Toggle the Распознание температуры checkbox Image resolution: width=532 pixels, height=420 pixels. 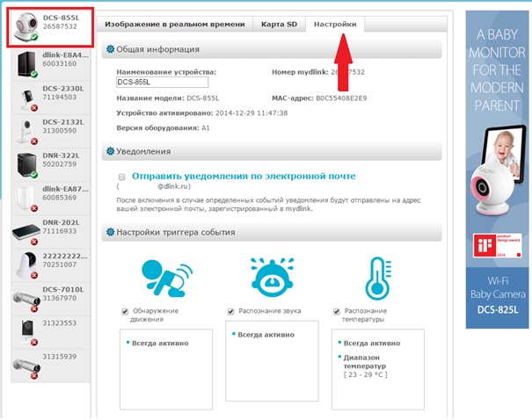pos(337,312)
